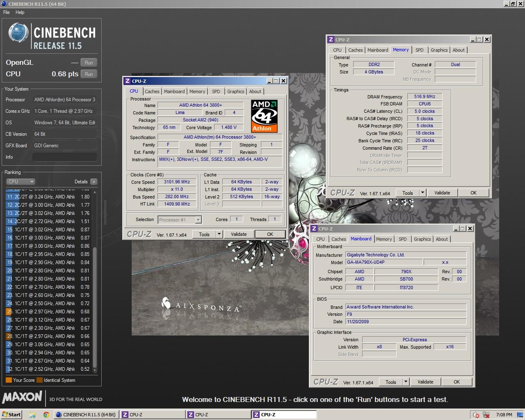Open SPD tab in Mainboard CPU-Z window
Image resolution: width=525 pixels, height=420 pixels.
[x=403, y=239]
